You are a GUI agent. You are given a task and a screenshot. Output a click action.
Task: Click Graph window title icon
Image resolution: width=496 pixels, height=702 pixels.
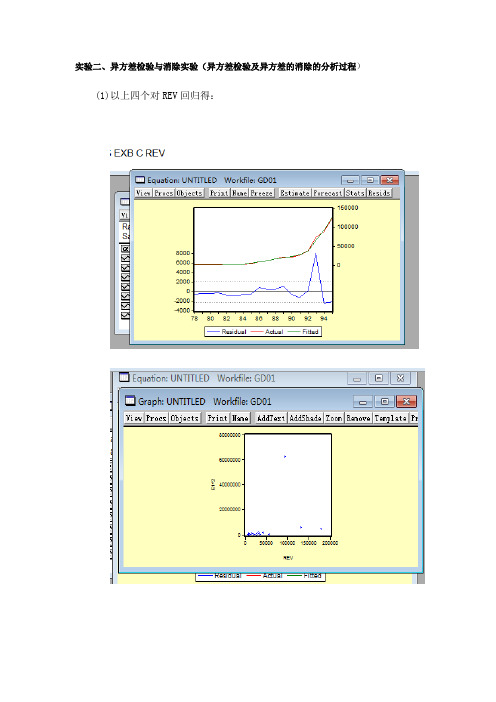130,401
